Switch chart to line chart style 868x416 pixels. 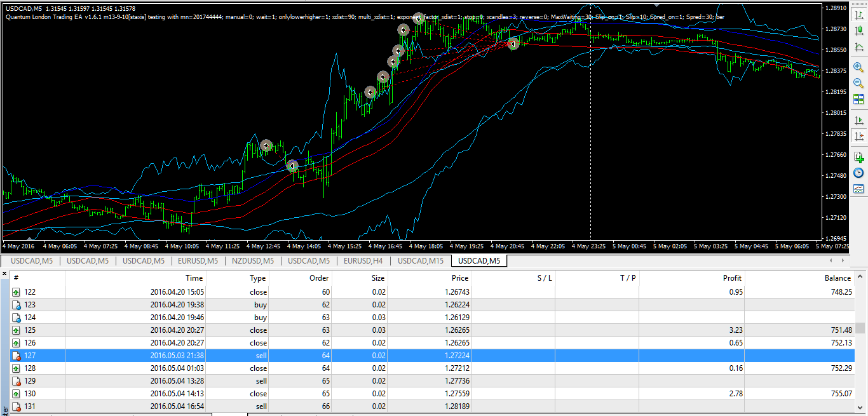coord(858,46)
